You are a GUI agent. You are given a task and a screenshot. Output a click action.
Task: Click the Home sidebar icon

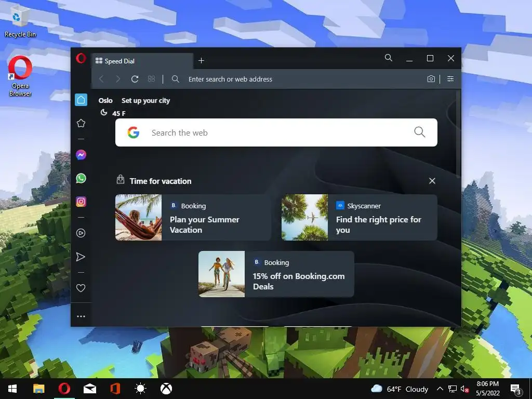pos(81,100)
